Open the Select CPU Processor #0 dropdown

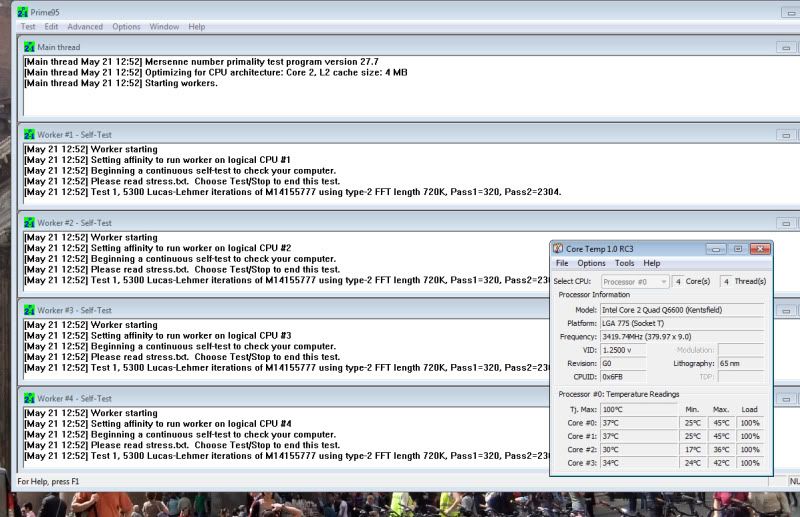click(636, 281)
